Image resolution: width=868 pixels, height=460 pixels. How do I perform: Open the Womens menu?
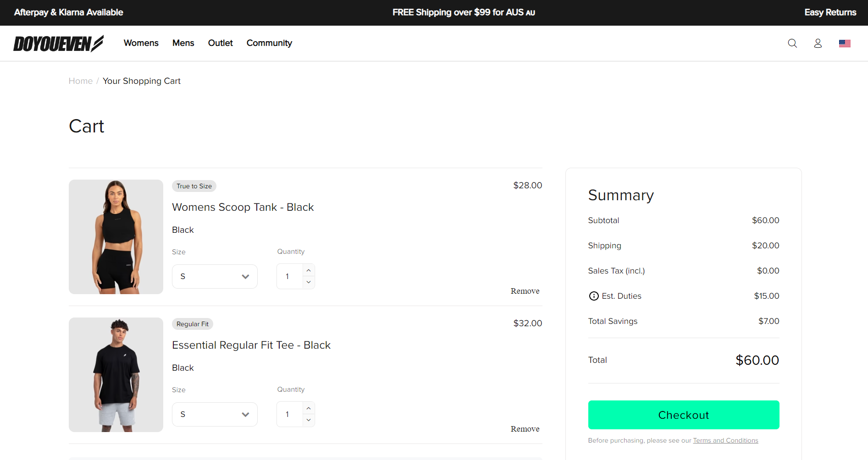click(141, 43)
